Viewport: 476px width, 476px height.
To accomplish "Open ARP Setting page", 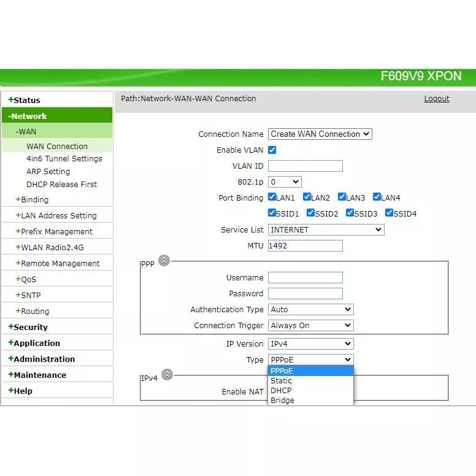I will click(x=48, y=171).
